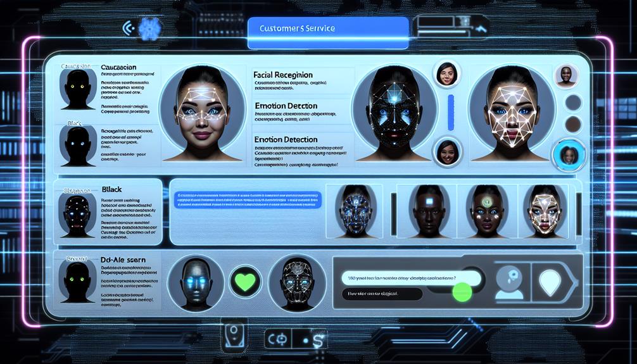Select the blue wireframe face thumbnail

point(355,211)
